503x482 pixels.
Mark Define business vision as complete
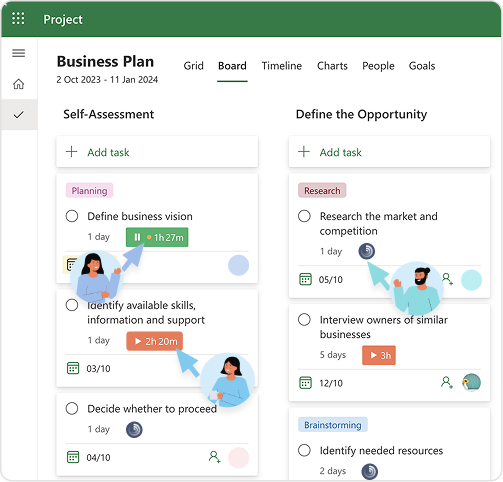point(72,216)
